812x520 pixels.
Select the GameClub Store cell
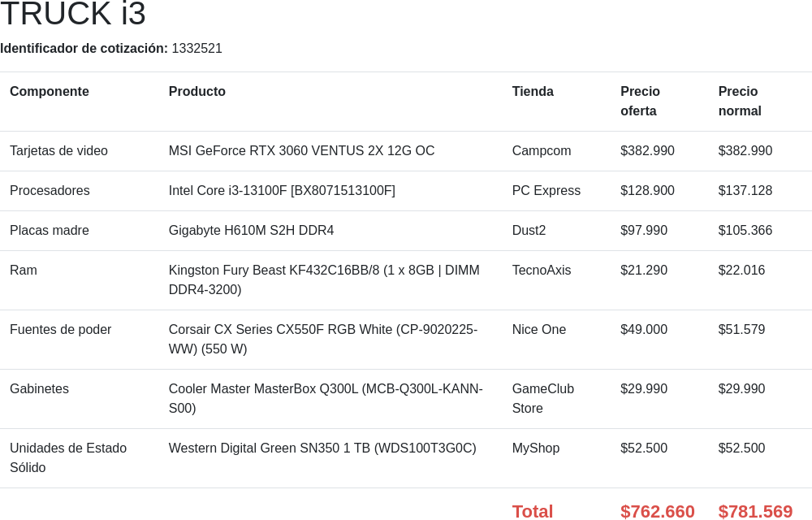542,398
